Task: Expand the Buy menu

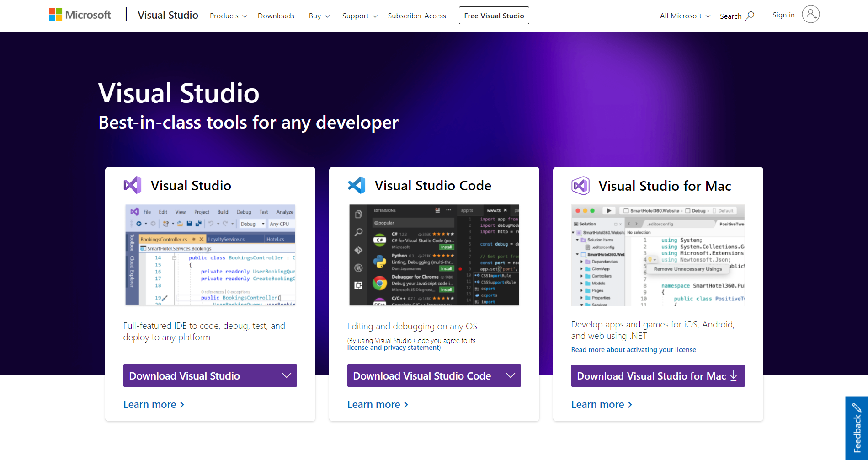Action: tap(319, 16)
